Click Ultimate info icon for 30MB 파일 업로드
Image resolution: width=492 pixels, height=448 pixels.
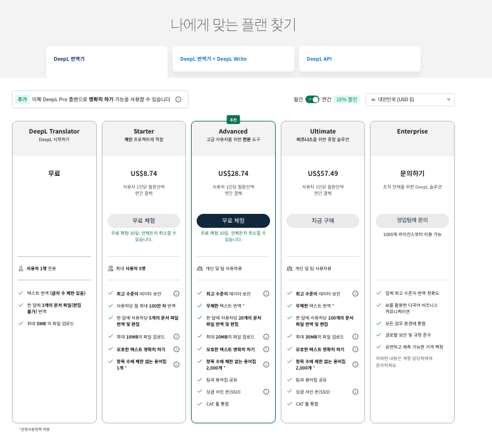[x=355, y=337]
